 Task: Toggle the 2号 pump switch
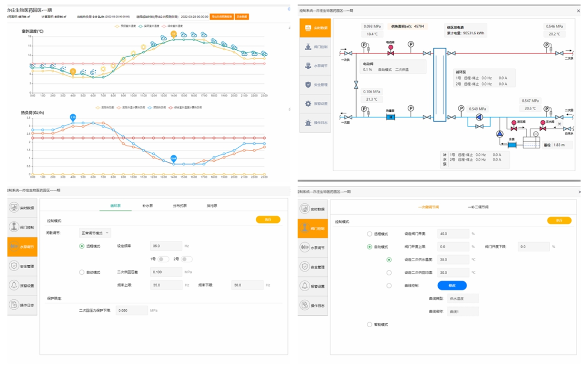186,259
